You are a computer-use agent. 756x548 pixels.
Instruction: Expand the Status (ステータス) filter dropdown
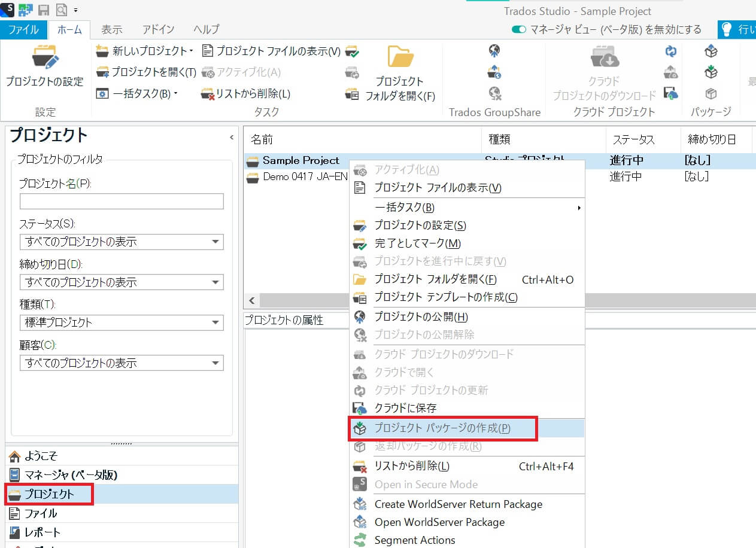tap(215, 242)
